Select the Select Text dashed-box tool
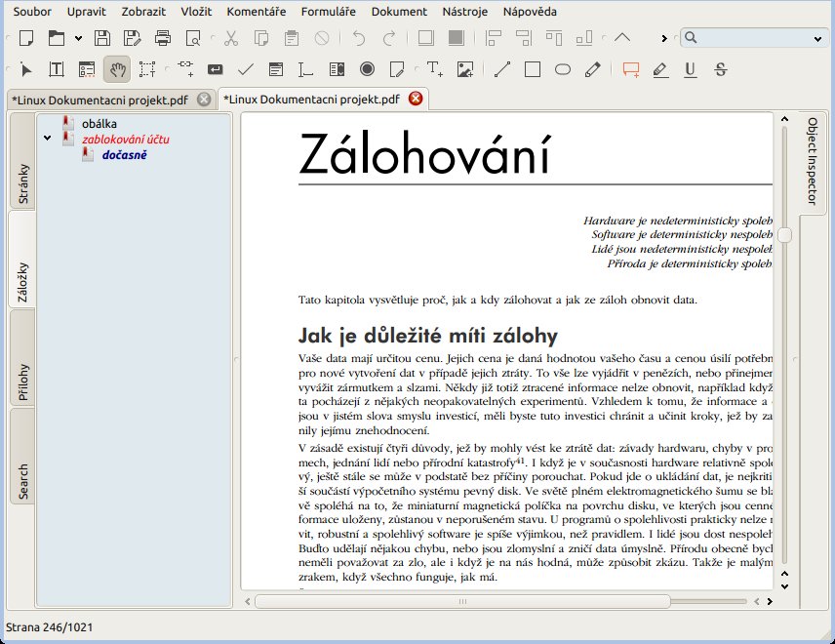835x644 pixels. coord(147,69)
